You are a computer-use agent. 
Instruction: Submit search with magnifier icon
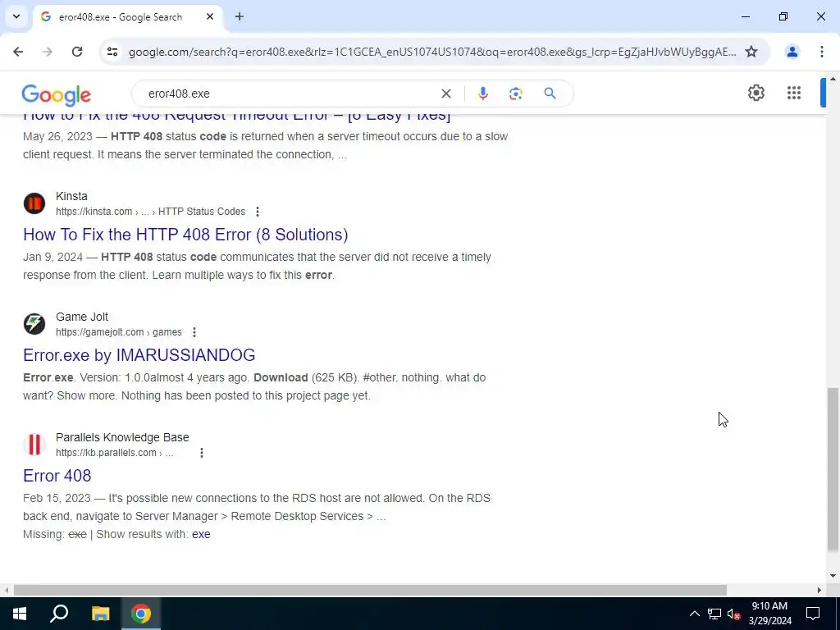tap(550, 94)
